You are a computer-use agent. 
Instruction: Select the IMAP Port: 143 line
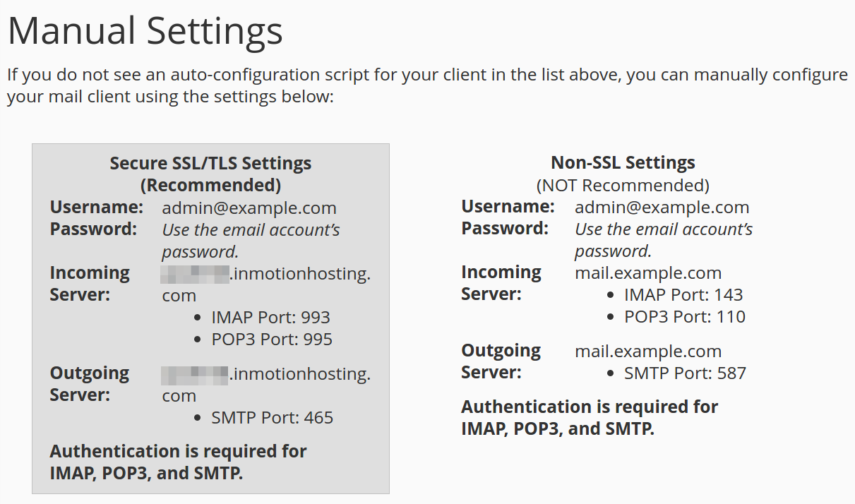pos(683,295)
